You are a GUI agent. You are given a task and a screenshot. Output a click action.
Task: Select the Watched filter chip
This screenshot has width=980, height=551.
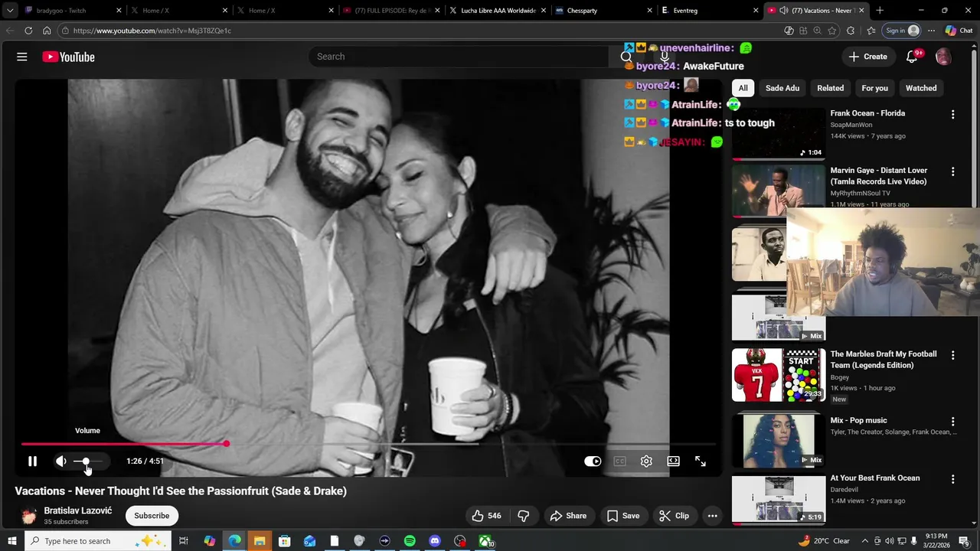(x=921, y=88)
